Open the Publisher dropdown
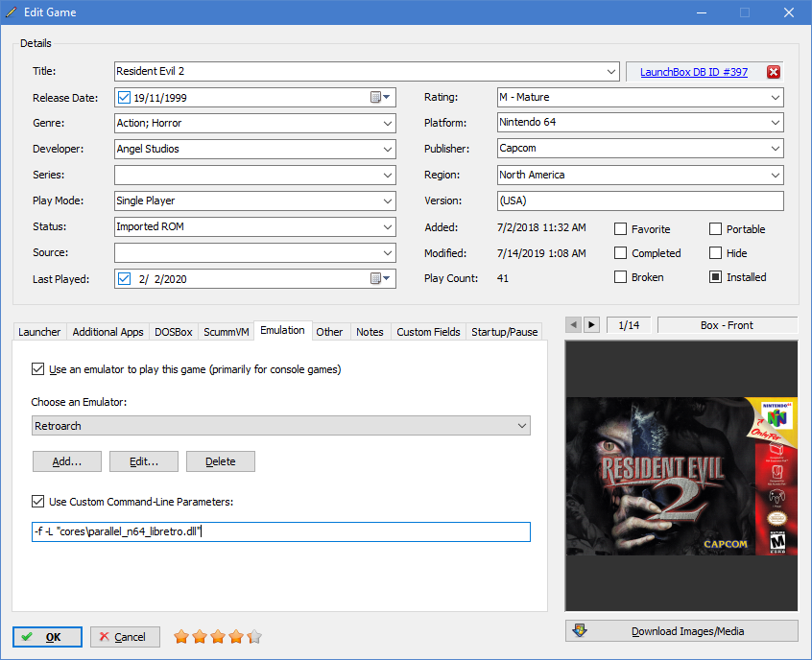 pos(776,149)
